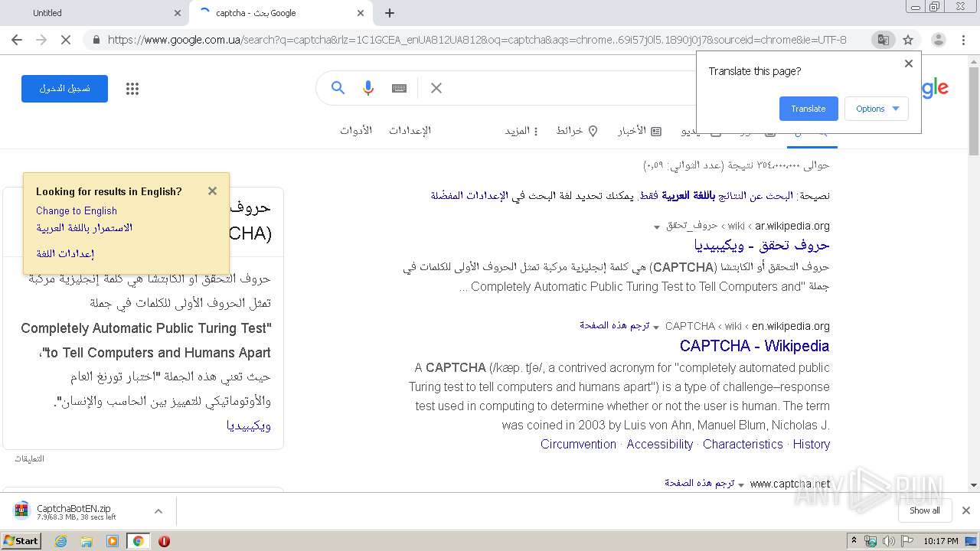Click the blue sign-in button تسجيل الدخول
This screenshot has width=980, height=551.
(64, 89)
